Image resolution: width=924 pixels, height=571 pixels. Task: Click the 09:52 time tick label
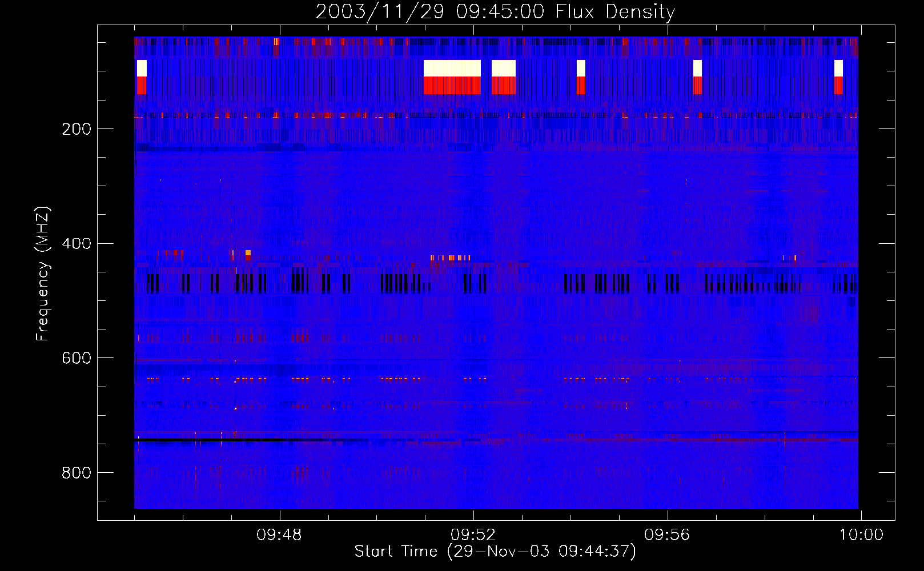473,535
